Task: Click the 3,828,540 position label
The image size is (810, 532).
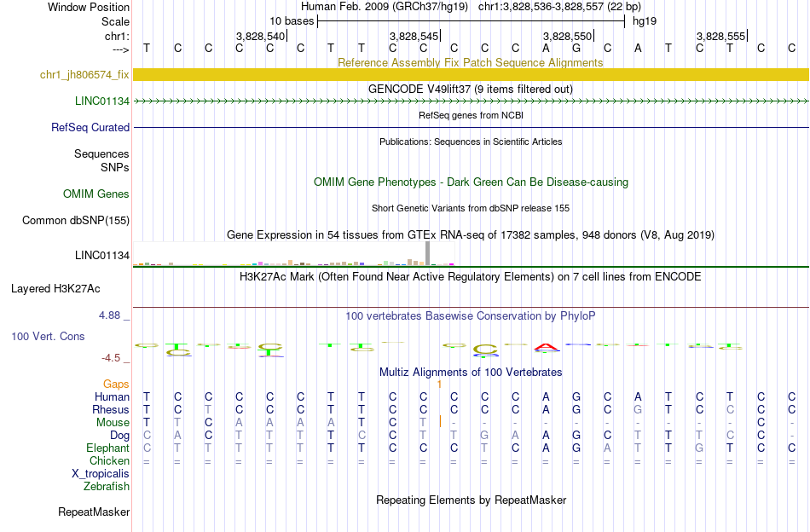Action: pos(260,36)
